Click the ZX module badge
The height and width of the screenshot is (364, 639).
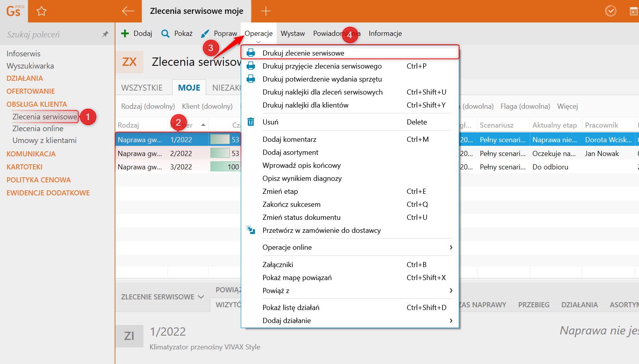click(129, 62)
